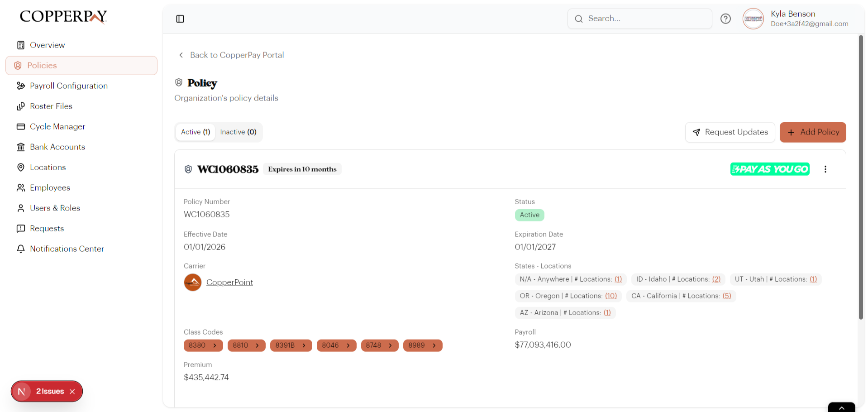Expand class code 8989 chip

[x=422, y=345]
